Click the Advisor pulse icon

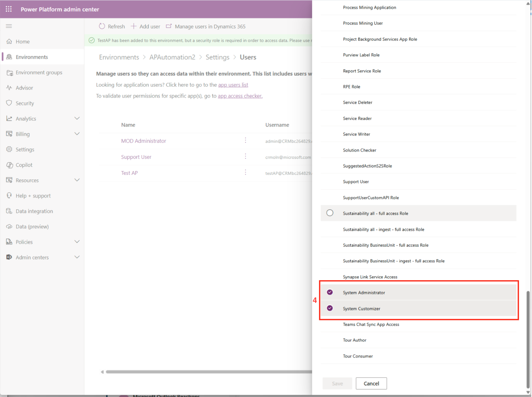[x=9, y=88]
